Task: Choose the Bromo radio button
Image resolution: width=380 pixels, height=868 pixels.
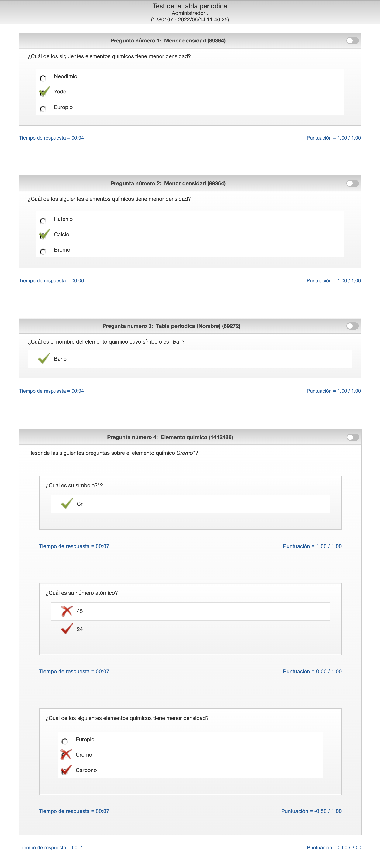Action: 43,251
